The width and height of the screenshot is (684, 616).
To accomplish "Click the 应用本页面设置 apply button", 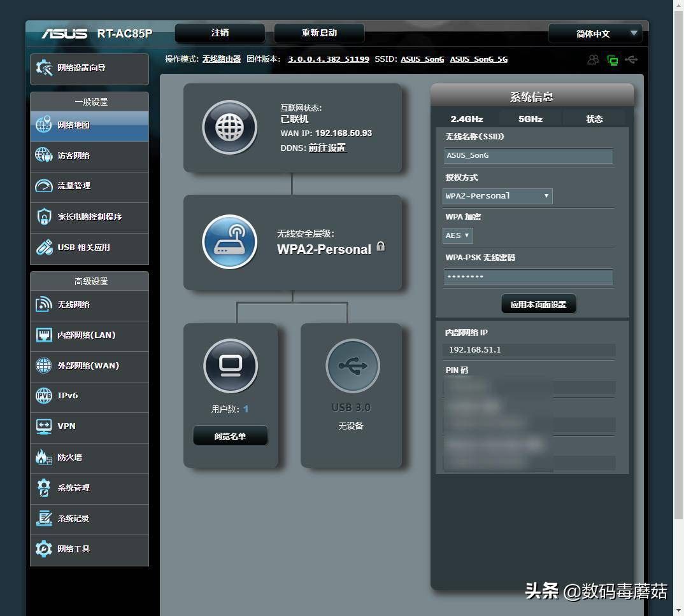I will pyautogui.click(x=538, y=304).
